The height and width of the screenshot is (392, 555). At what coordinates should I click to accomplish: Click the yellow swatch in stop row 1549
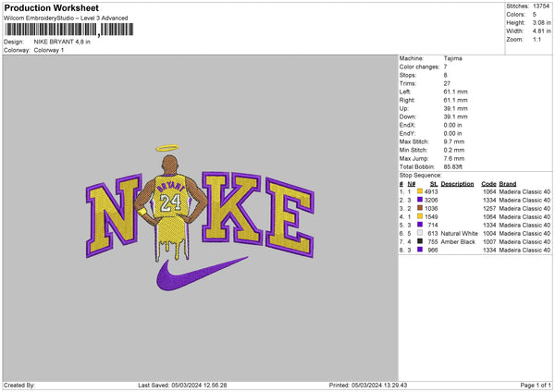pyautogui.click(x=420, y=216)
